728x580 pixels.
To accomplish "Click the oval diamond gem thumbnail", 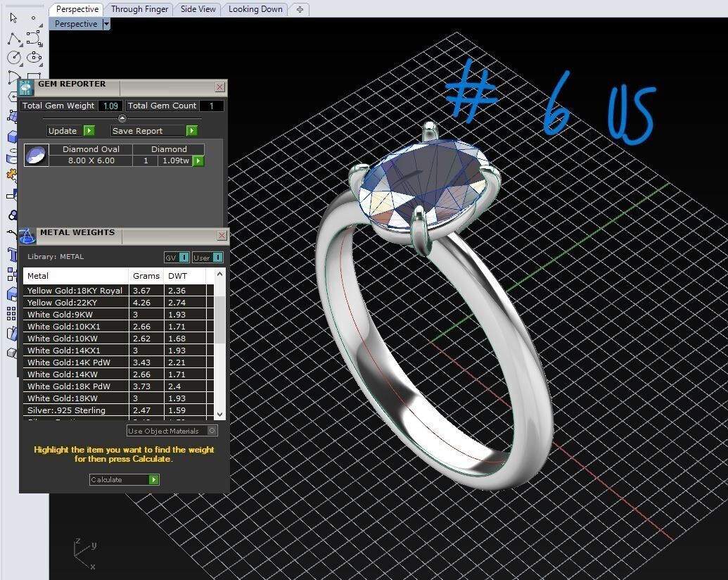I will coord(36,156).
